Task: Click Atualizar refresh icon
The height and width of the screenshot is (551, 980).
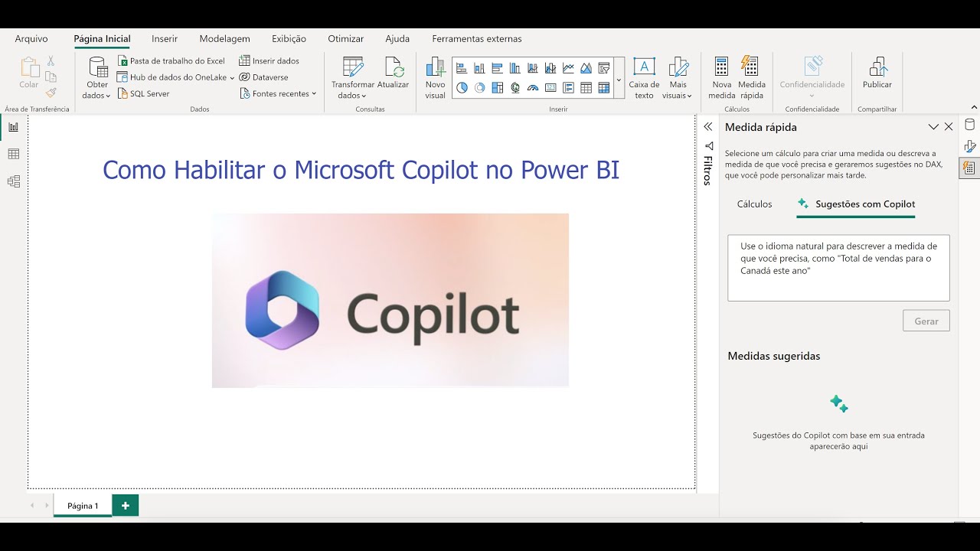Action: 393,73
